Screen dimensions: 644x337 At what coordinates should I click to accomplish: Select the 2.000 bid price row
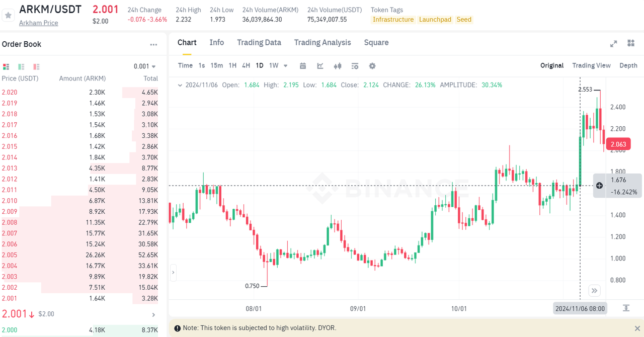(80, 330)
